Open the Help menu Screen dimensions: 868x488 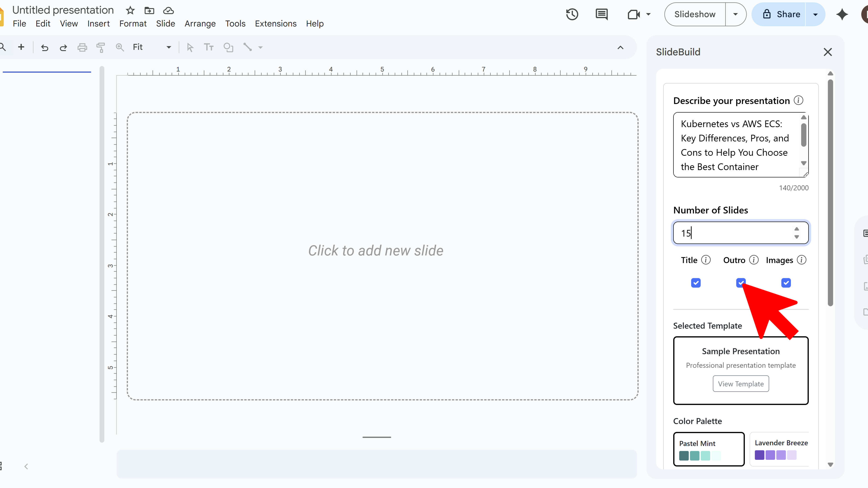point(315,24)
